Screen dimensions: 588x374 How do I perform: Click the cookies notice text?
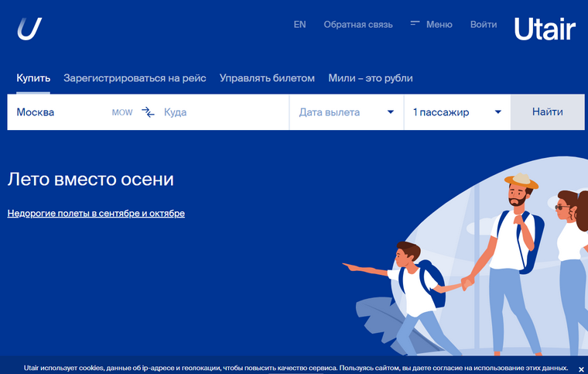coord(296,368)
